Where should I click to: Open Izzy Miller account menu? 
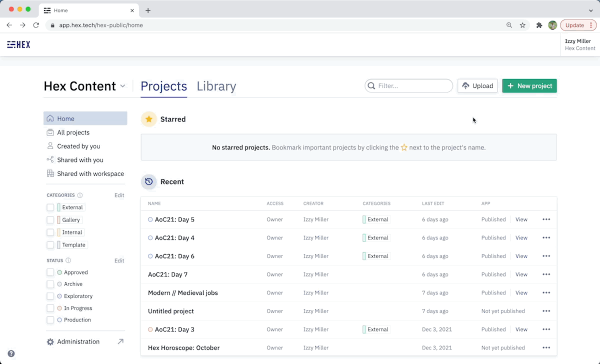click(x=580, y=44)
